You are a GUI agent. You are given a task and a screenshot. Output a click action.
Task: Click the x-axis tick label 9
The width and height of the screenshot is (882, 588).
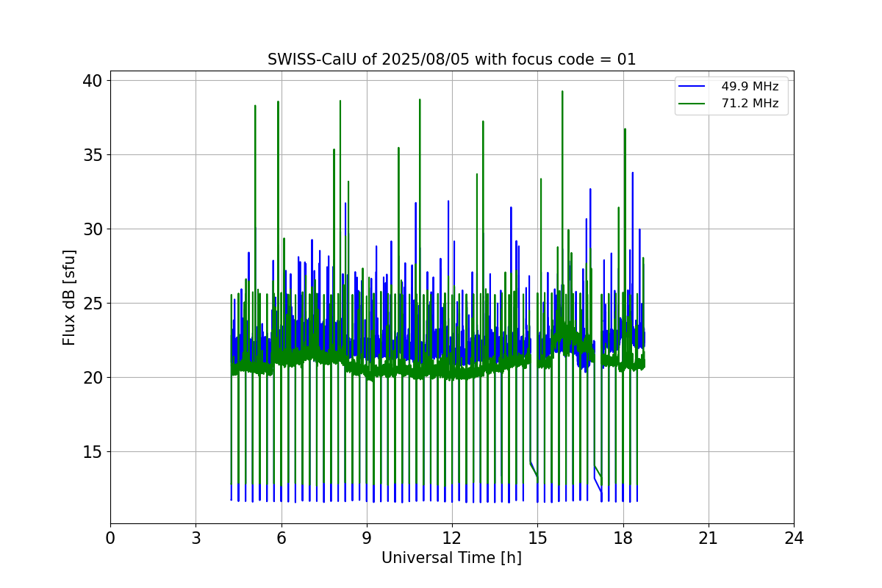[x=367, y=538]
